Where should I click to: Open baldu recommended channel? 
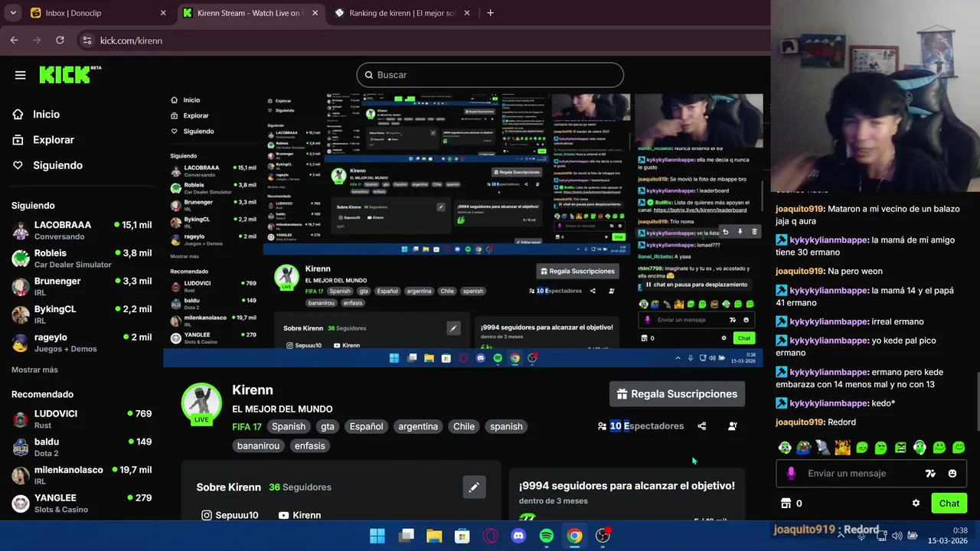click(x=81, y=447)
